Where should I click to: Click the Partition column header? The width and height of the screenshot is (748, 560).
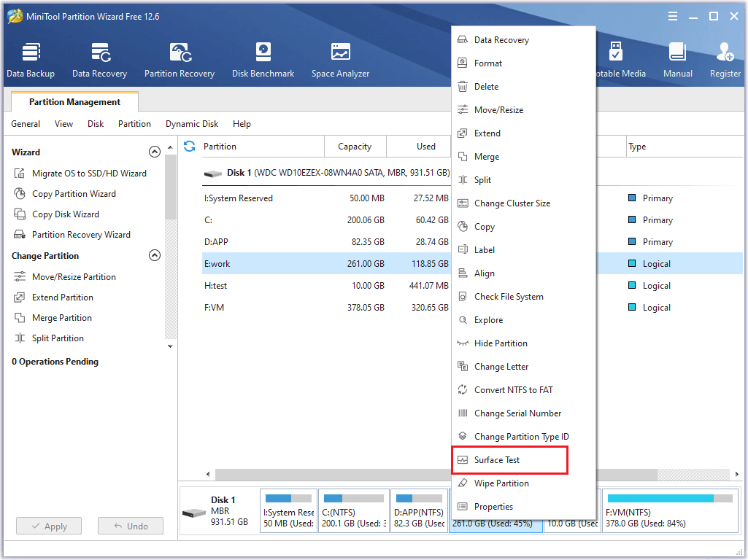coord(261,147)
